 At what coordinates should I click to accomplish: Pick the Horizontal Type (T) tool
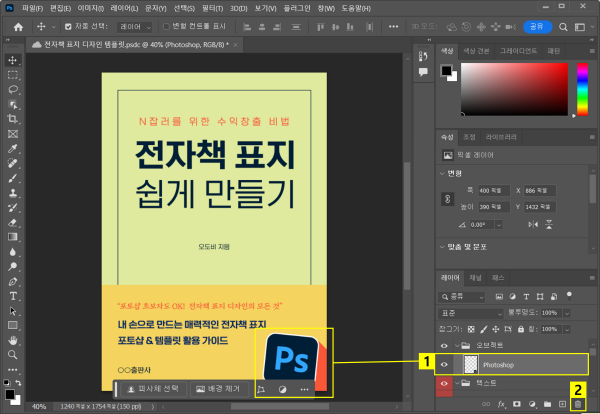pos(13,295)
